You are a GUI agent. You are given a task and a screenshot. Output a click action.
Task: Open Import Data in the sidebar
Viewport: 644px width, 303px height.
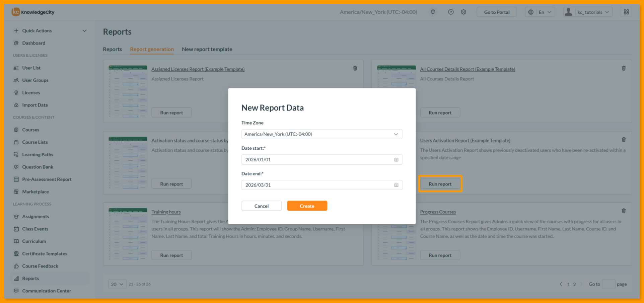(35, 105)
